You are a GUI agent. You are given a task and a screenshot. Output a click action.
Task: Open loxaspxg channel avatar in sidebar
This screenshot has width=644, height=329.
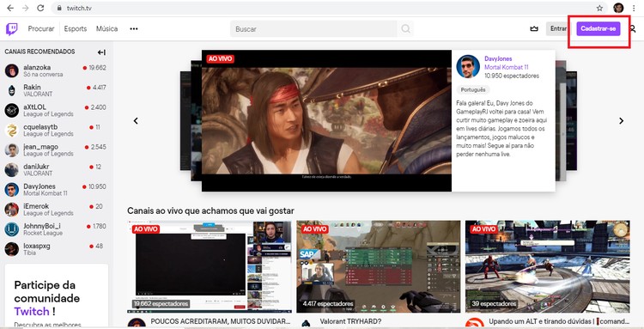pos(11,249)
